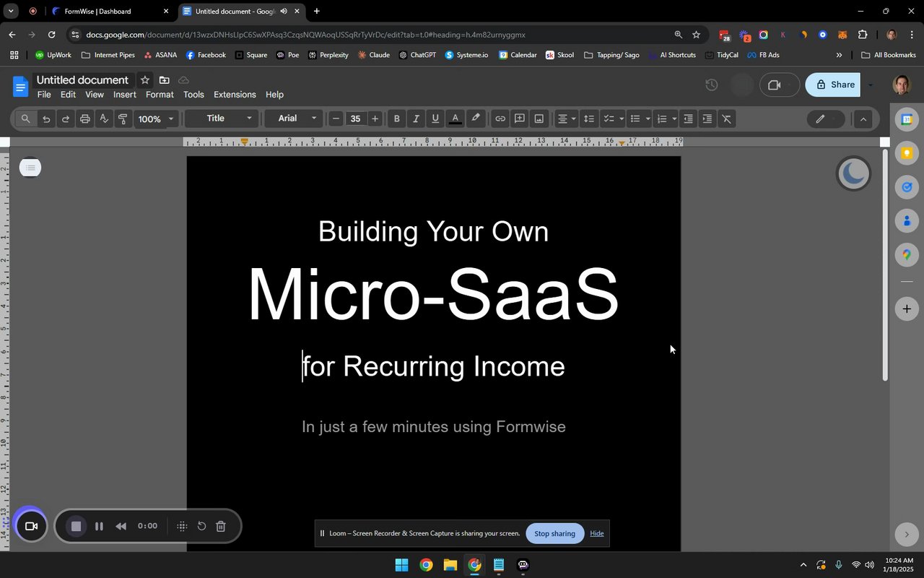Expand the 100% zoom dropdown
Screen dimensions: 924x578
coord(156,119)
